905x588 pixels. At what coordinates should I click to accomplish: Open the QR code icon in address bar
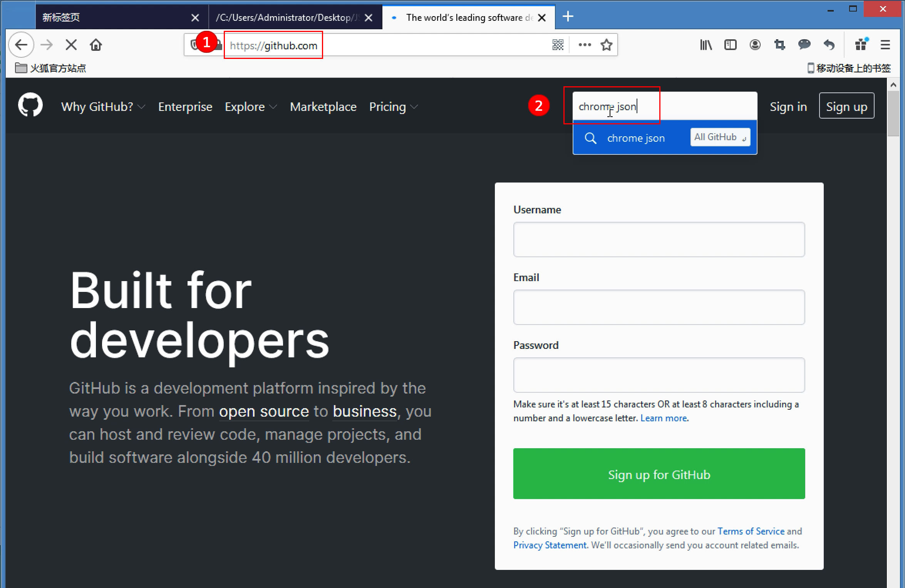point(558,45)
